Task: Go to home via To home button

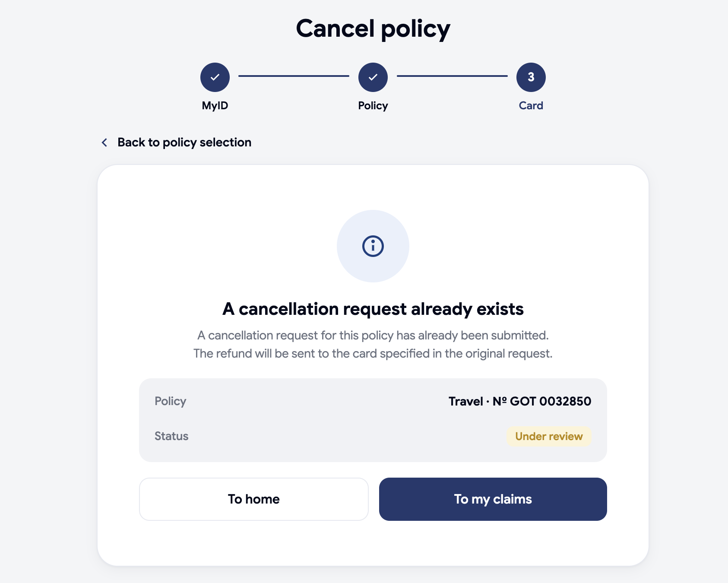Action: pyautogui.click(x=254, y=499)
